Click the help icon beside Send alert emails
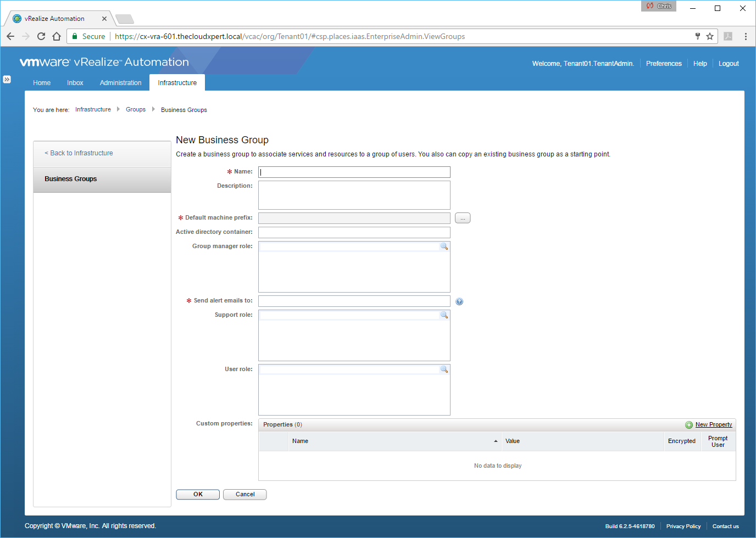This screenshot has width=756, height=538. pyautogui.click(x=459, y=301)
